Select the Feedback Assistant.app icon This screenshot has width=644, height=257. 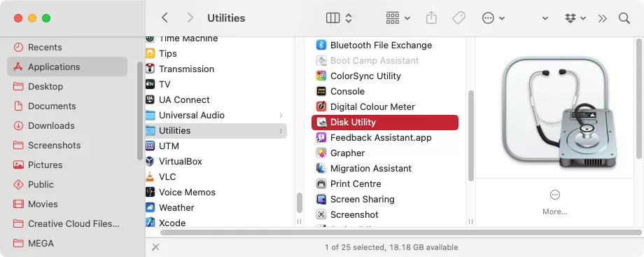321,138
